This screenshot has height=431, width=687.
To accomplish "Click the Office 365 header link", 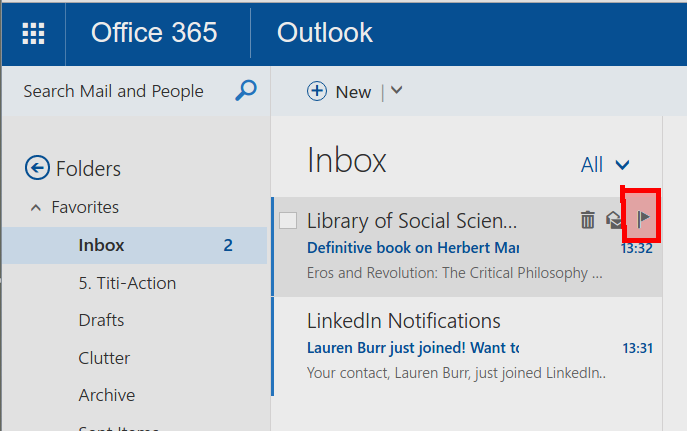I will 154,32.
